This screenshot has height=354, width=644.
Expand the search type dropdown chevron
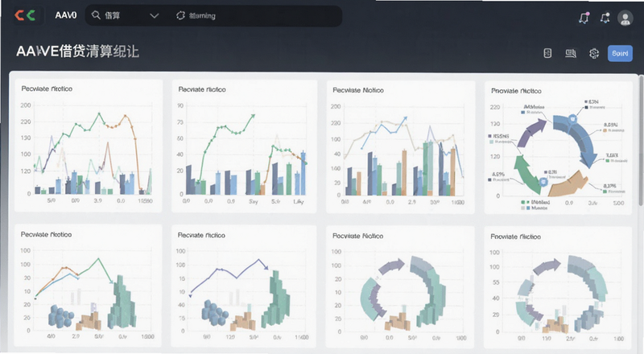pyautogui.click(x=154, y=15)
